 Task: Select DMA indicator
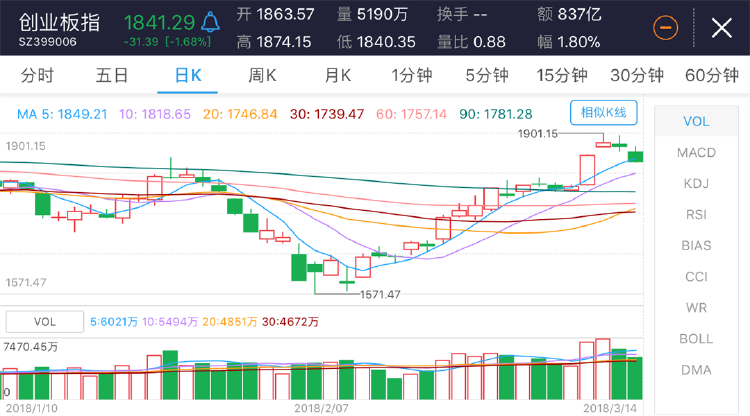coord(696,370)
